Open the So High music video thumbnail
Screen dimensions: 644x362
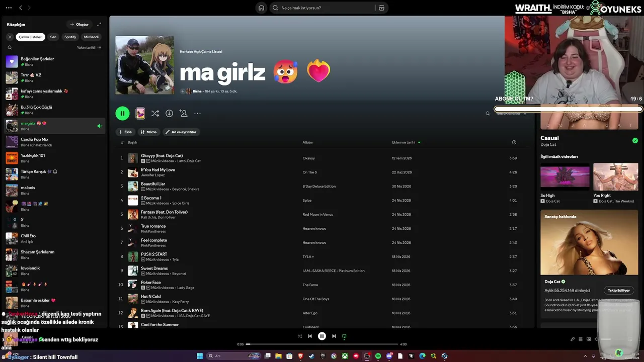point(565,176)
